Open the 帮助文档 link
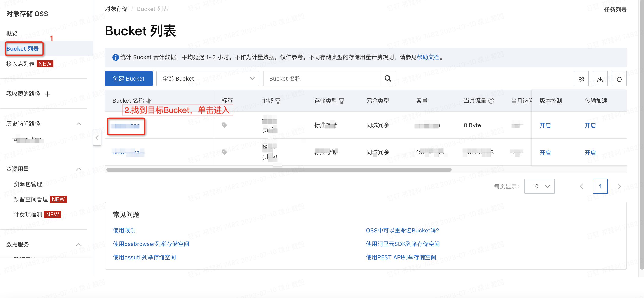 tap(428, 57)
